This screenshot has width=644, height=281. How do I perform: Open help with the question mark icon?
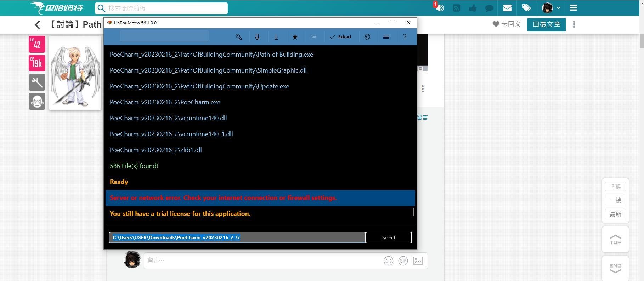coord(405,37)
